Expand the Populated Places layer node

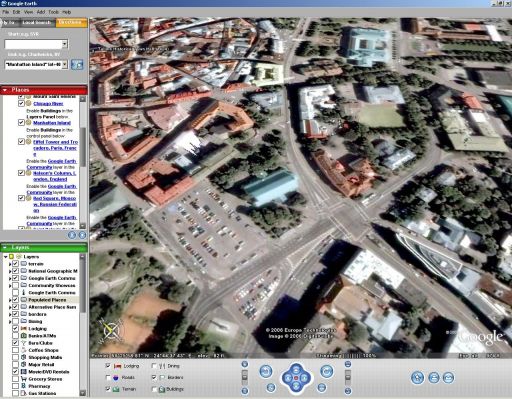pyautogui.click(x=10, y=300)
